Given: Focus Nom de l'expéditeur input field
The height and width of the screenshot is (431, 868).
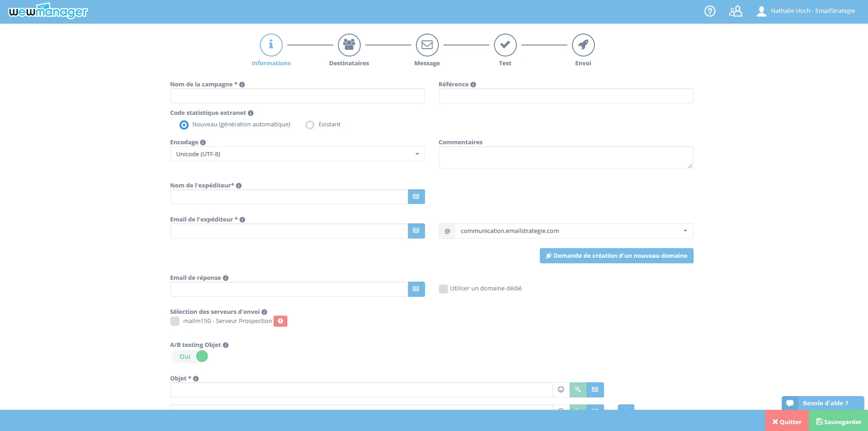Looking at the screenshot, I should (289, 197).
